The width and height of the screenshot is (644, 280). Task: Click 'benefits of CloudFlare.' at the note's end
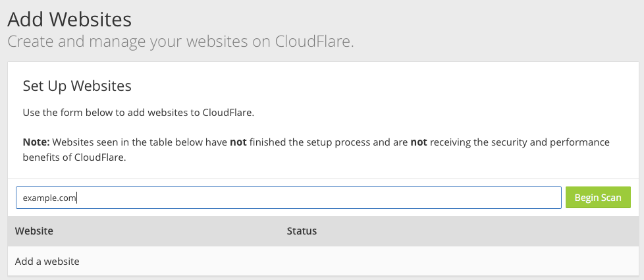(x=73, y=158)
